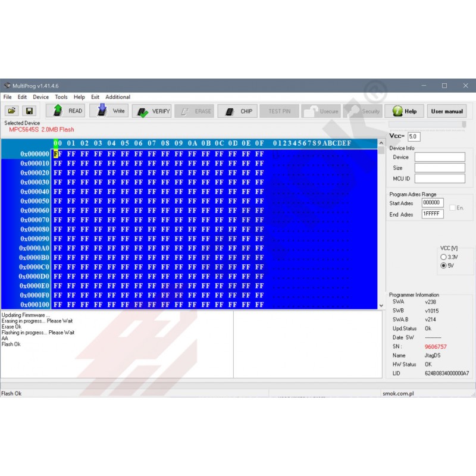
Task: Run VERIFY from the toolbar
Action: point(152,111)
